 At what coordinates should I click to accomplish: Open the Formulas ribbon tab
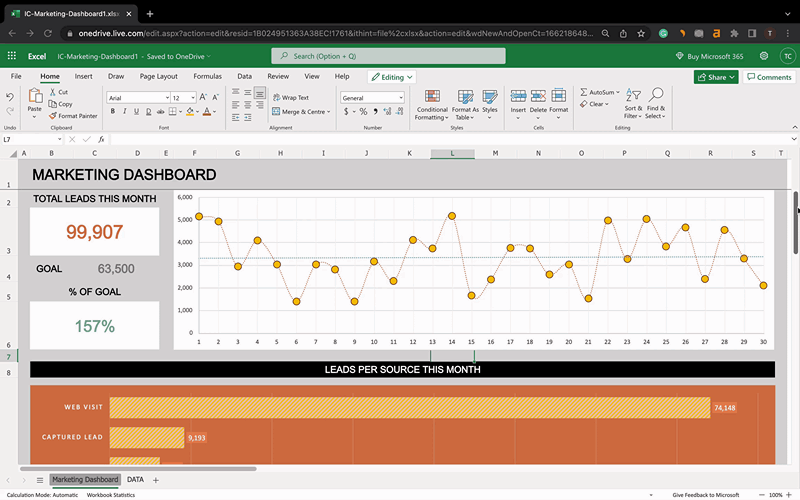[207, 76]
